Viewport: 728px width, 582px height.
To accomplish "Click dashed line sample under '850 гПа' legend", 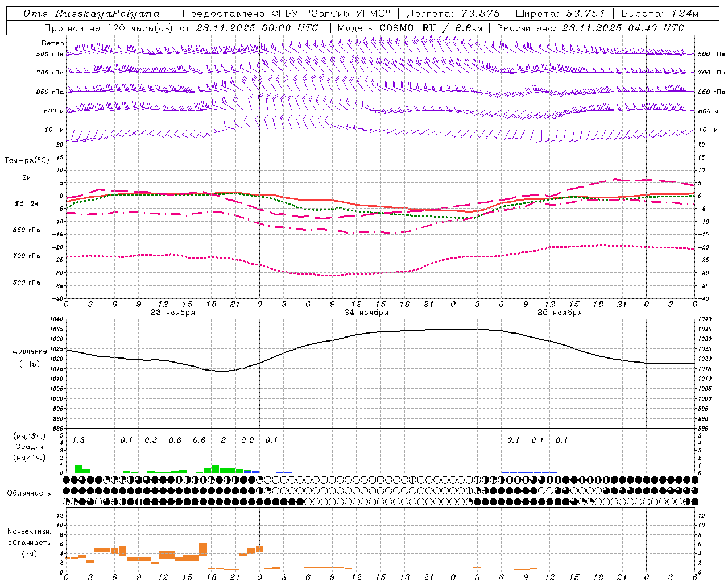I will pyautogui.click(x=25, y=236).
